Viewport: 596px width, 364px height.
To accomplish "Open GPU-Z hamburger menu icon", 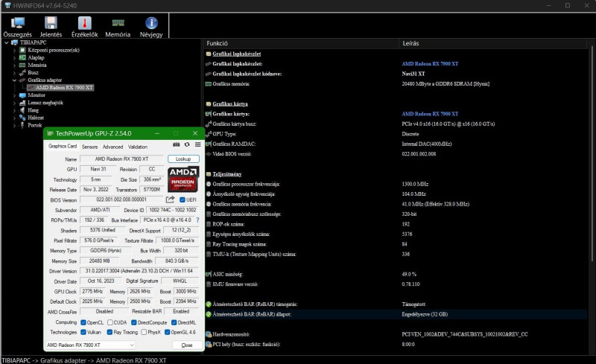I will [198, 144].
